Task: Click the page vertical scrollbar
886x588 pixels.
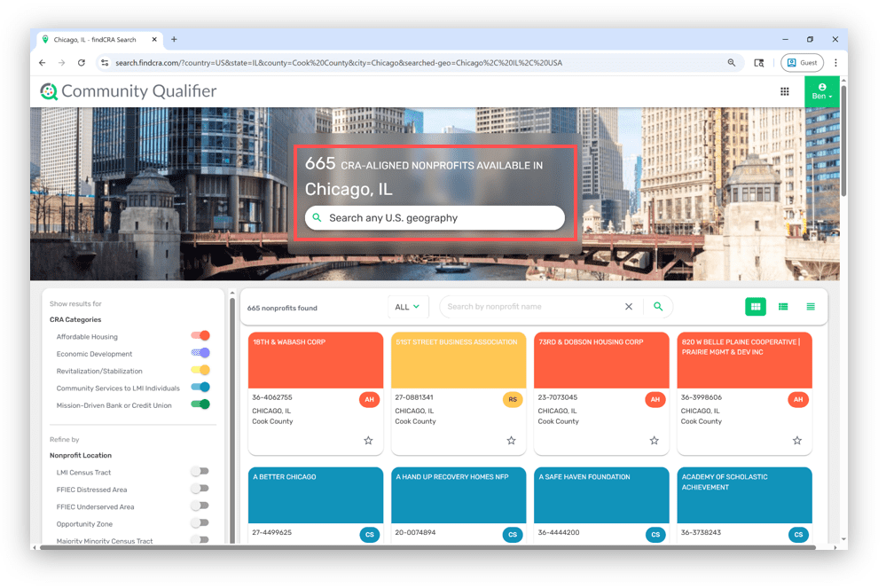Action: click(843, 141)
